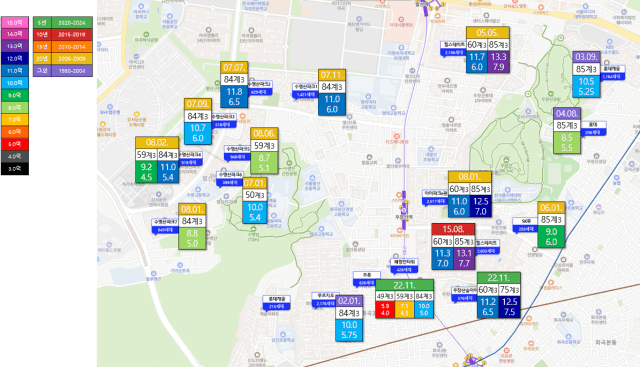Click the 02.01. marker's 10.0 / 5.75 box
The width and height of the screenshot is (640, 367).
(x=349, y=330)
